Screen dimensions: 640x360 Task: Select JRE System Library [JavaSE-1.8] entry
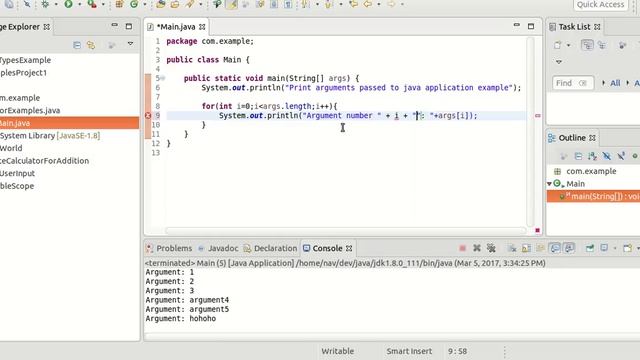coord(50,136)
